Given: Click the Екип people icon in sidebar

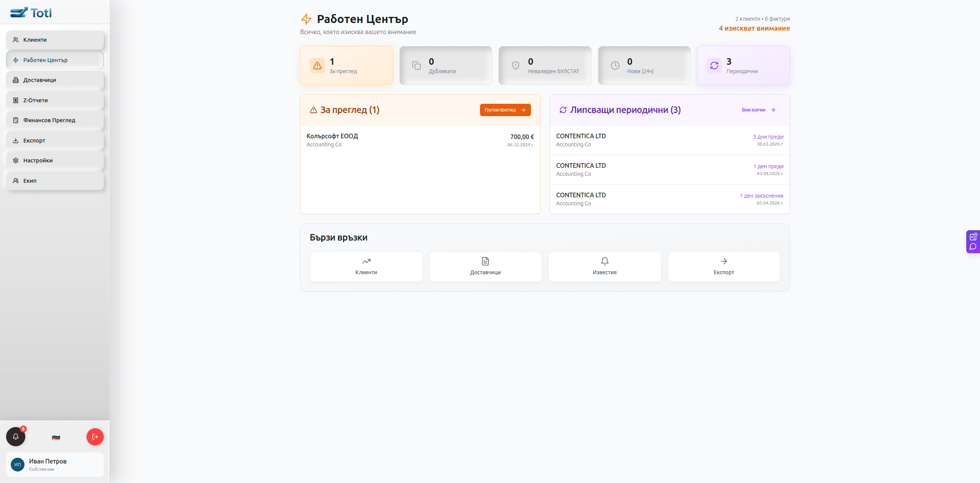Looking at the screenshot, I should tap(16, 181).
